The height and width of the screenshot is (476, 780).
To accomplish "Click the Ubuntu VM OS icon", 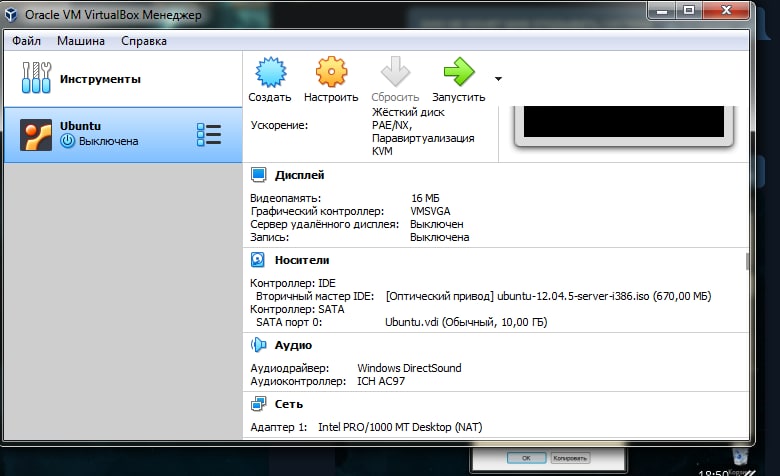I will click(36, 135).
